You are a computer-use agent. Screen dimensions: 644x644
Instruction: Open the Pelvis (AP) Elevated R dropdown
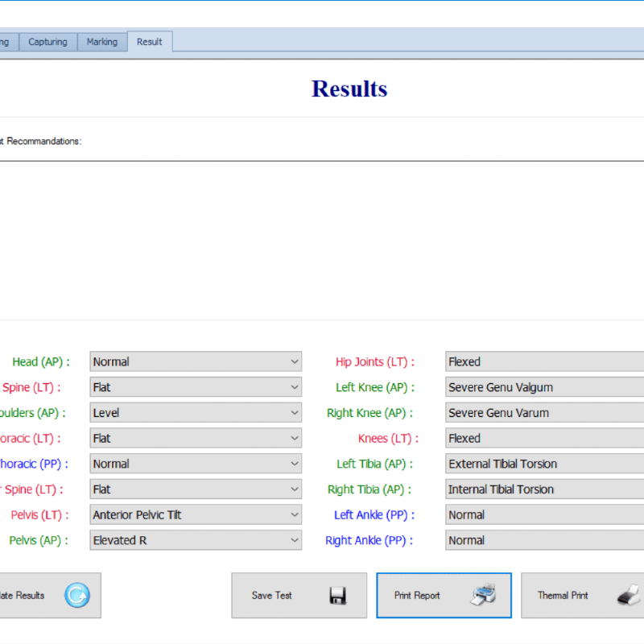point(196,541)
